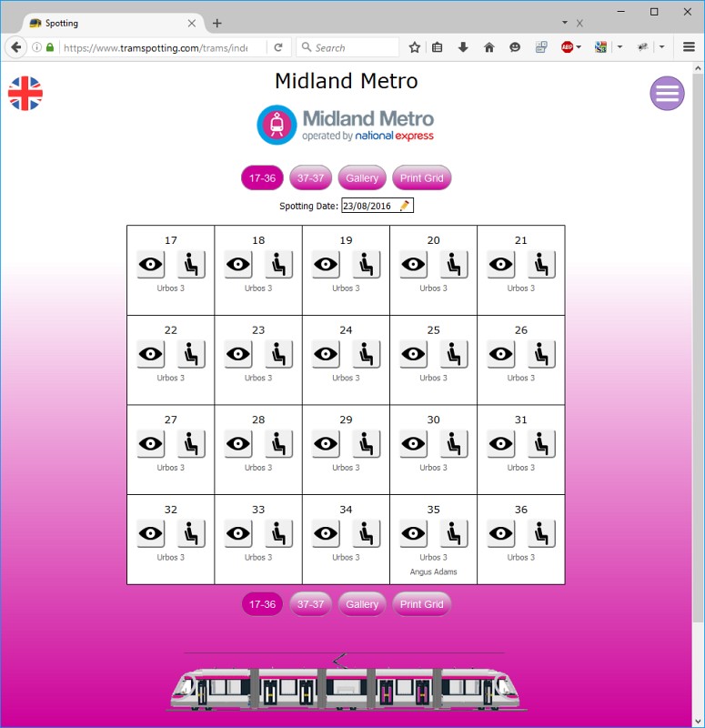Toggle the eye icon for tram 24
The image size is (705, 728).
(326, 354)
